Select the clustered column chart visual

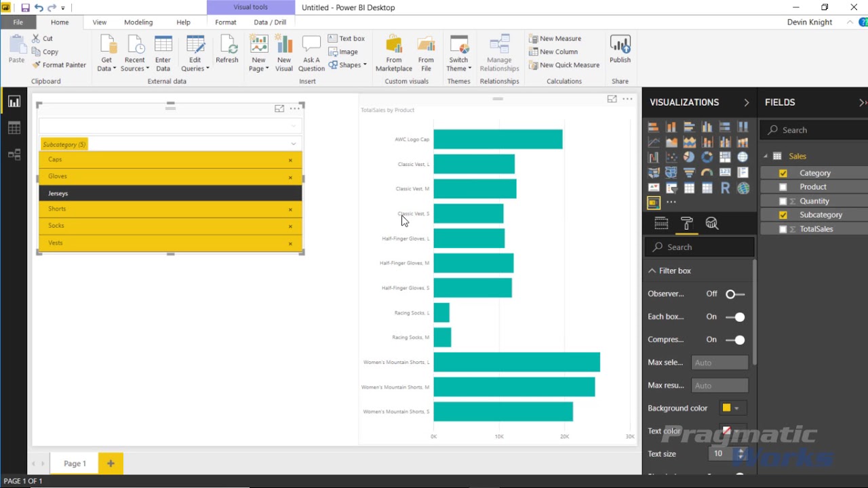click(x=707, y=127)
